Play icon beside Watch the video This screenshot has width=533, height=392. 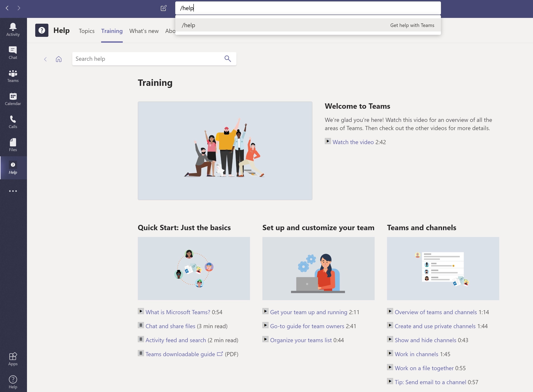pos(328,141)
